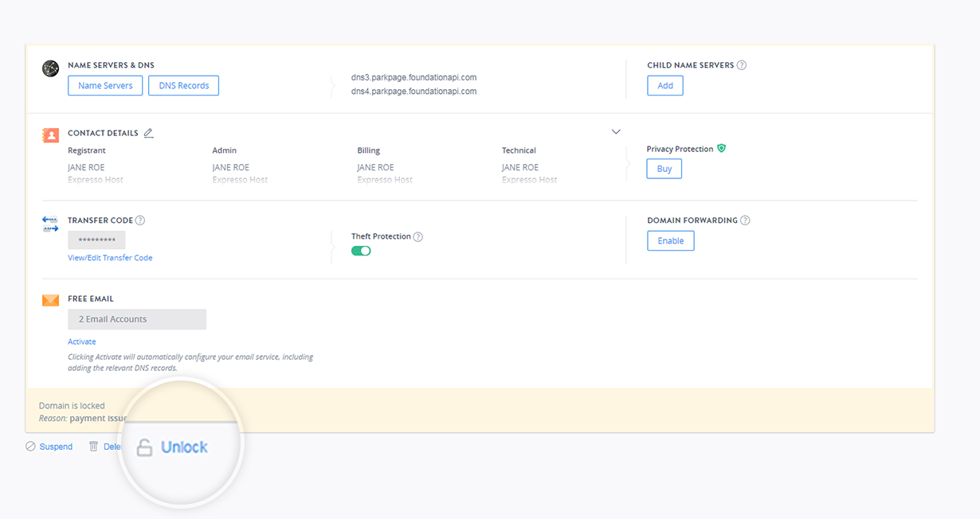Click the Transfer Code arrows icon
980x519 pixels.
pyautogui.click(x=51, y=224)
